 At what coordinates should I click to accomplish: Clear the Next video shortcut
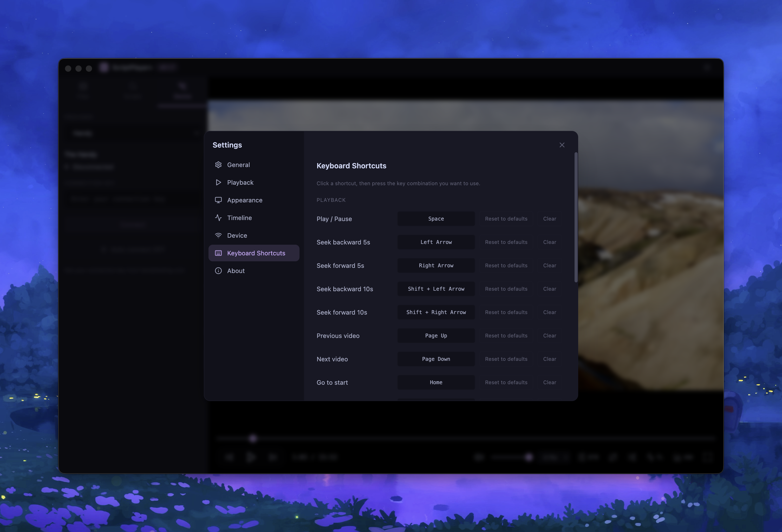coord(549,359)
